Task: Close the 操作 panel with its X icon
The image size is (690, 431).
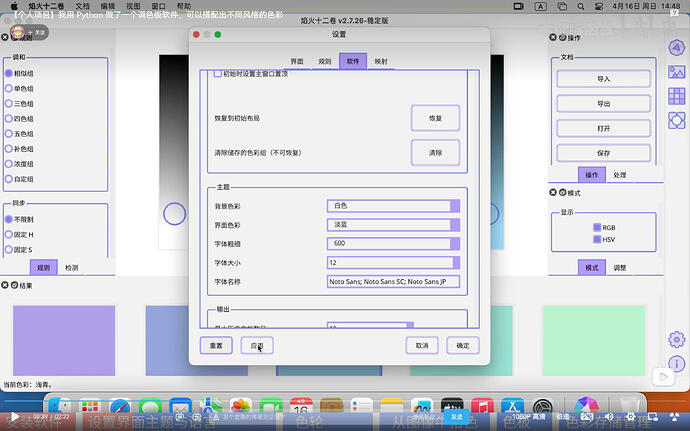Action: 553,37
